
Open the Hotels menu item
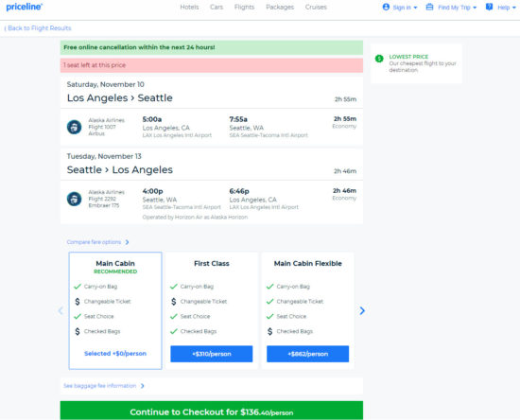pyautogui.click(x=189, y=7)
